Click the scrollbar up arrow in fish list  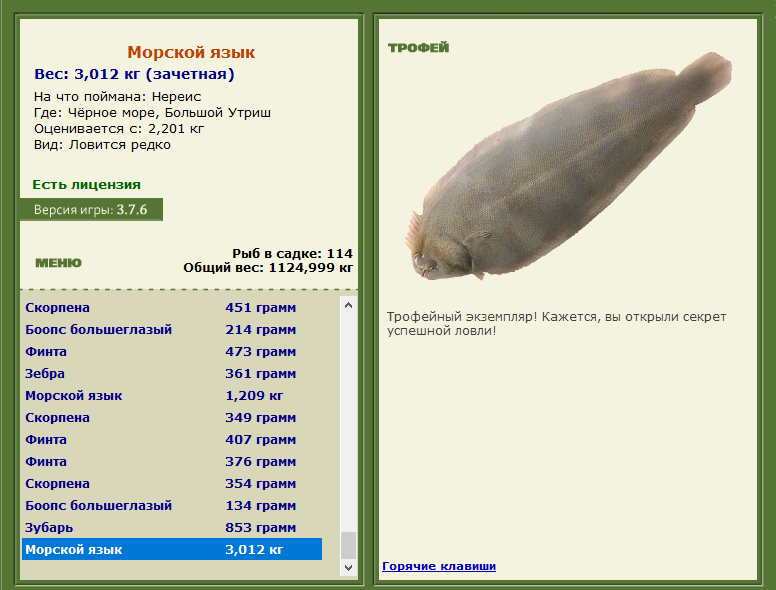348,305
